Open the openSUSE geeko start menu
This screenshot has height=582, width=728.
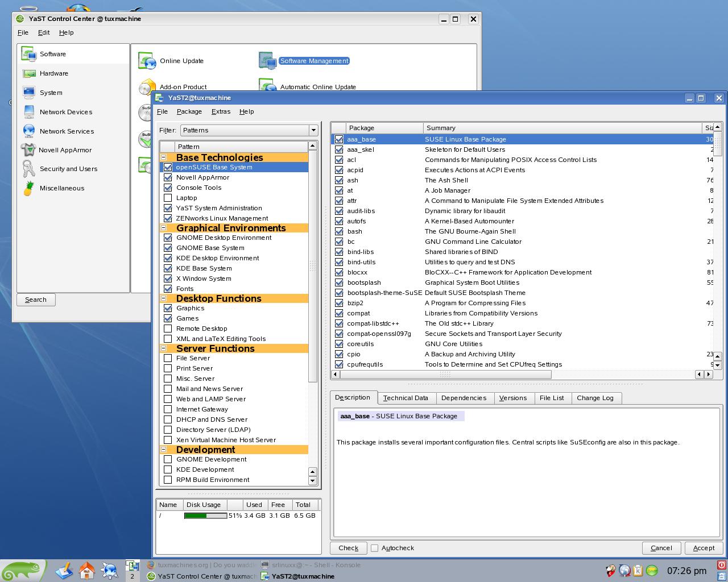point(23,571)
